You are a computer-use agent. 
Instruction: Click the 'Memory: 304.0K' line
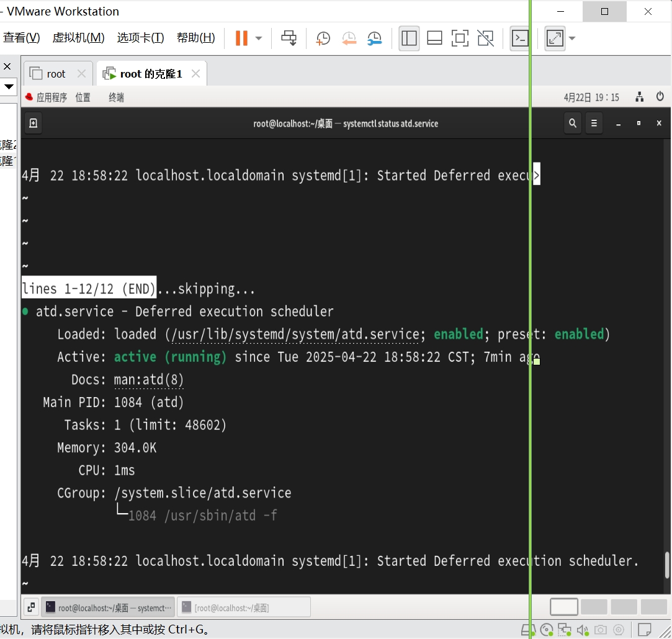pyautogui.click(x=107, y=448)
